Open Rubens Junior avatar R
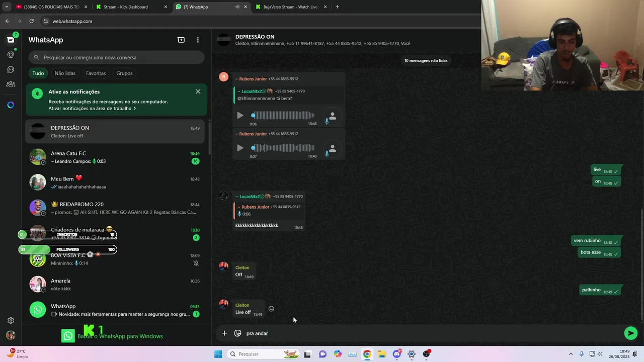The image size is (644, 362). pyautogui.click(x=224, y=77)
